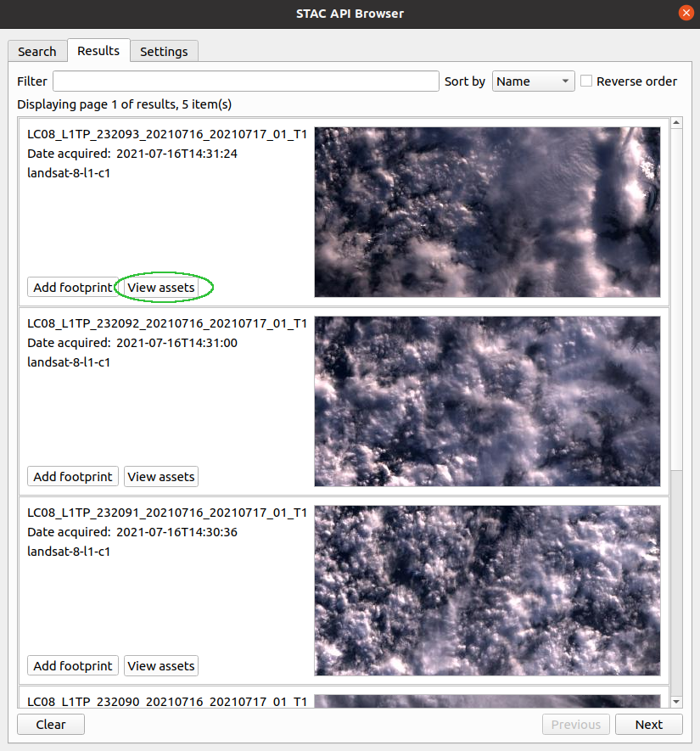The image size is (700, 751).
Task: View assets for LC08 232093 item
Action: (161, 288)
